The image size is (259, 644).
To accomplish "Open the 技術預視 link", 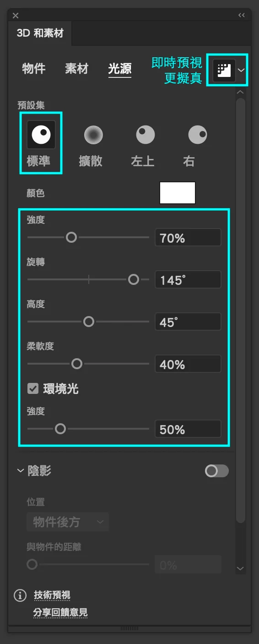I will [52, 595].
